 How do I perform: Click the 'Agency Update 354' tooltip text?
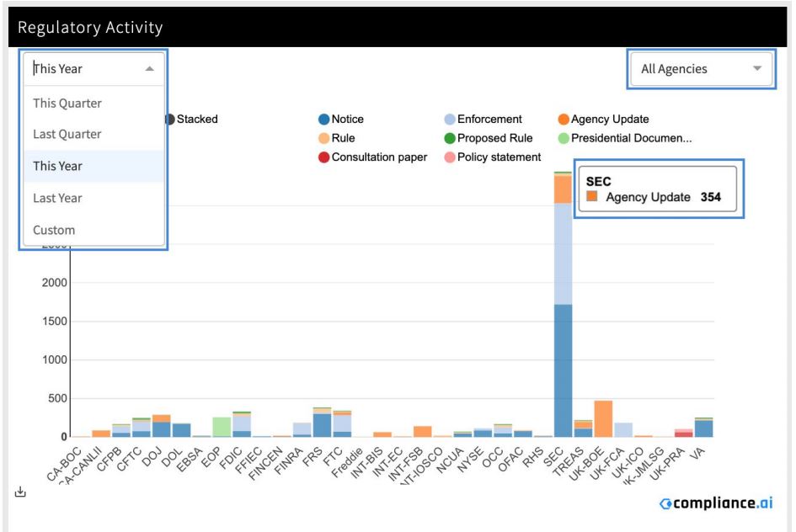(x=663, y=197)
